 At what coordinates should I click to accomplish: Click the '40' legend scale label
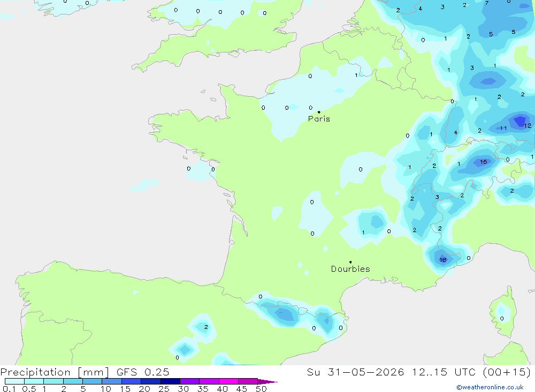[222, 389]
